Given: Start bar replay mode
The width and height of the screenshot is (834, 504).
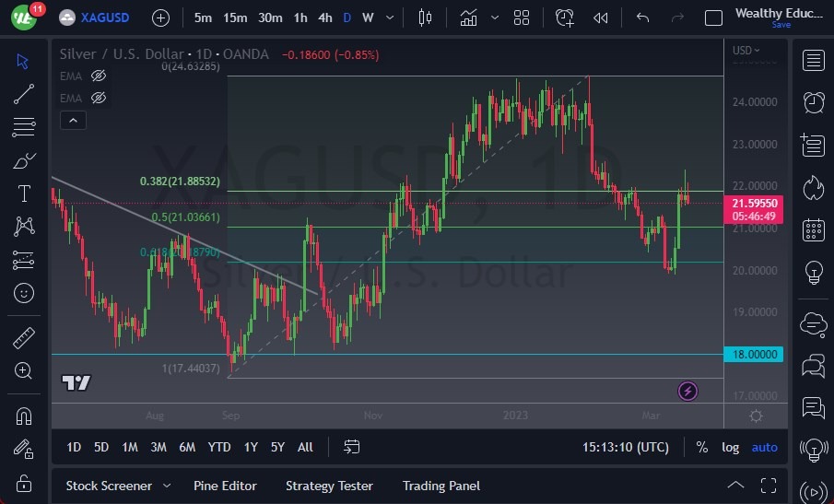Looking at the screenshot, I should point(601,18).
